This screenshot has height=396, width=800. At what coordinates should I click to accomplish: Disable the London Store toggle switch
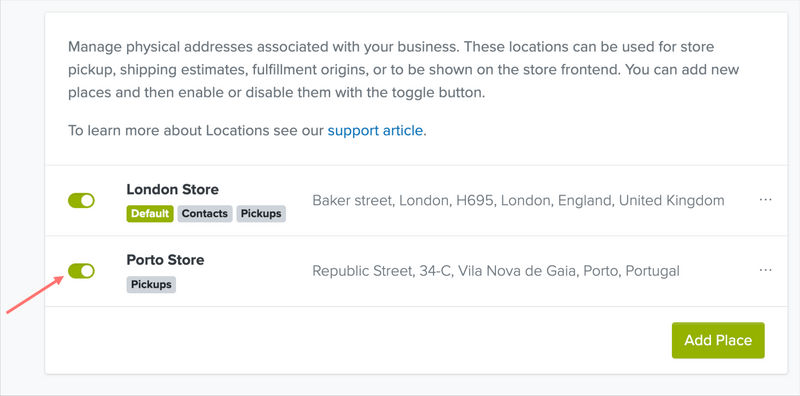[81, 200]
